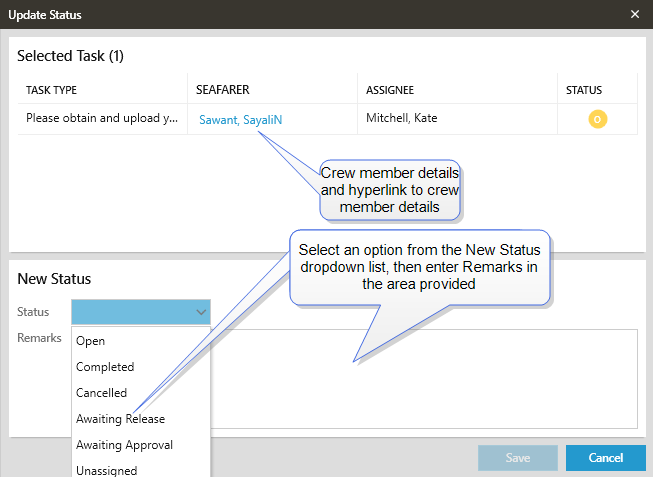Screen dimensions: 653x477
Task: Select Open from the status list
Action: (91, 341)
